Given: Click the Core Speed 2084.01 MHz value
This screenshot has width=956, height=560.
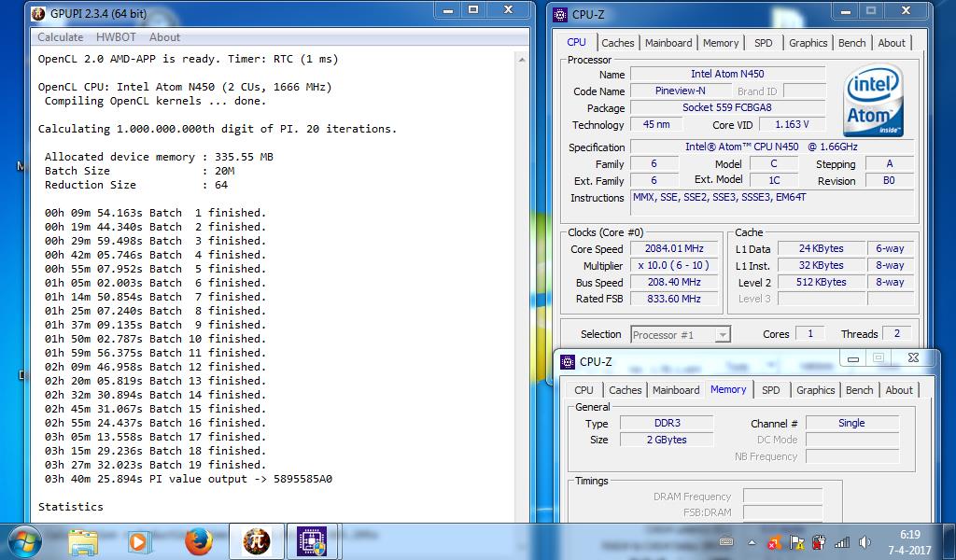Looking at the screenshot, I should [x=674, y=248].
